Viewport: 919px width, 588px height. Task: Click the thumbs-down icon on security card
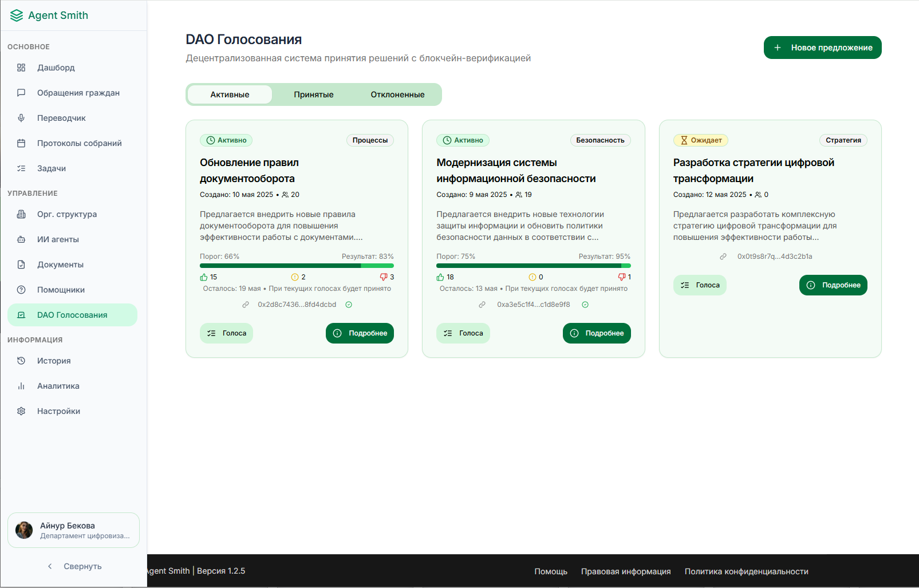[621, 277]
